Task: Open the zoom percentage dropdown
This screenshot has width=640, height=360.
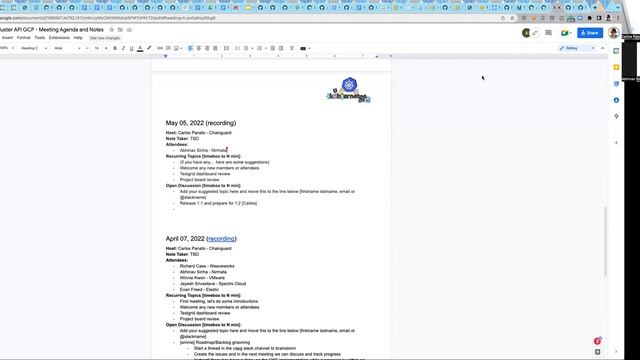Action: (6, 48)
